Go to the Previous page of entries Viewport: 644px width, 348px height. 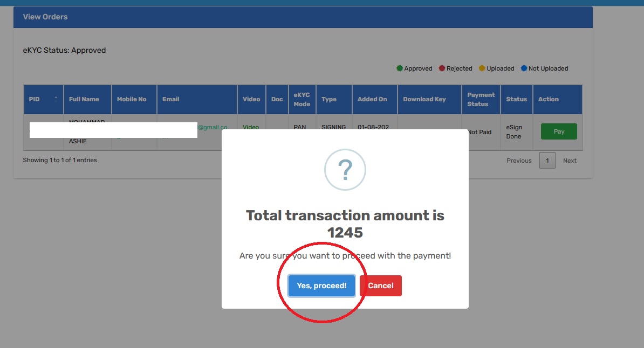pos(519,161)
